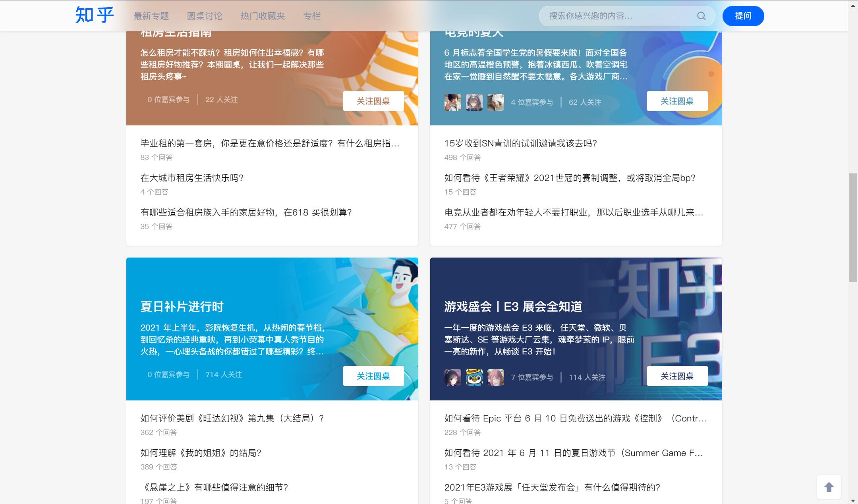Click the vertical page scrollbar thumb
The image size is (858, 504).
click(852, 227)
